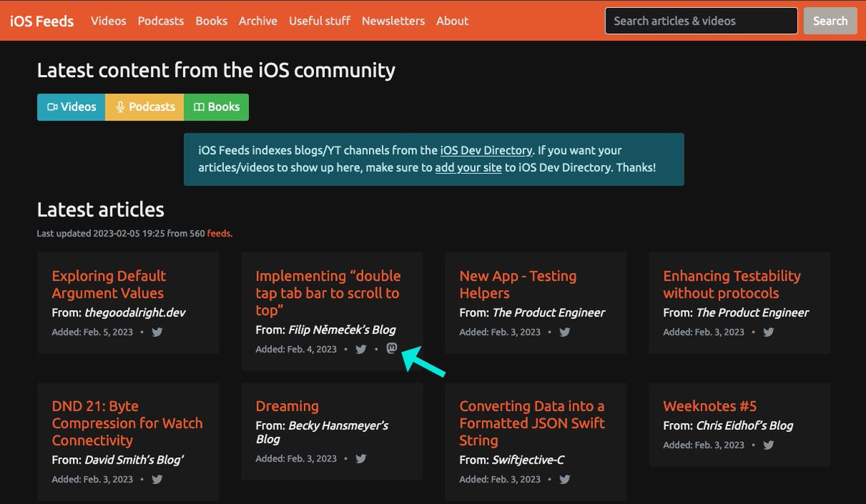Open the Useful stuff page
The height and width of the screenshot is (504, 866).
pos(320,21)
